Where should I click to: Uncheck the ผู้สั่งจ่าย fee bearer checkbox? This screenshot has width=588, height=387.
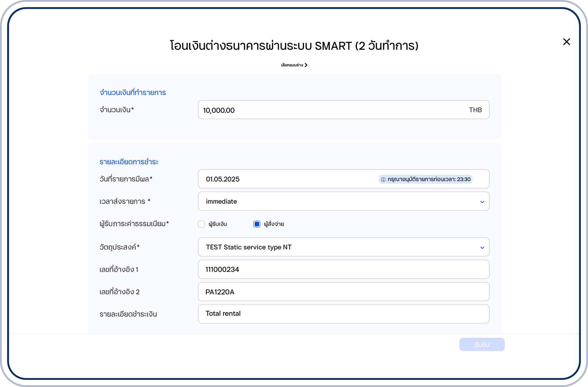[x=257, y=224]
